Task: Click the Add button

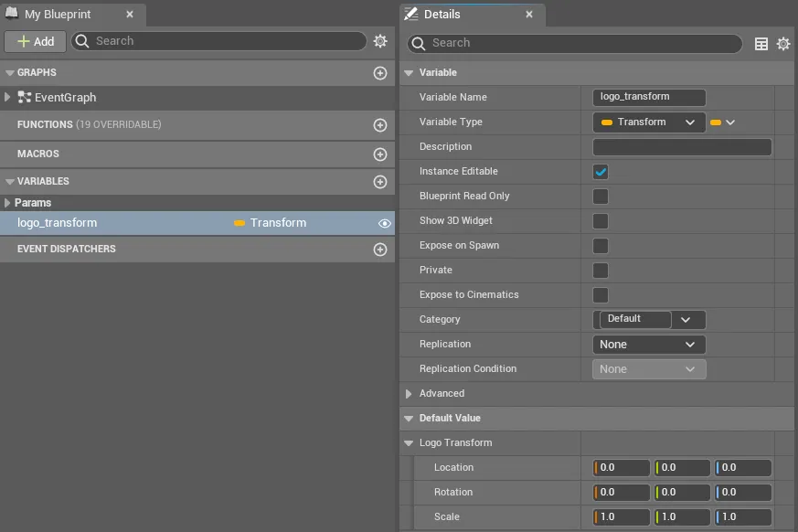Action: click(x=35, y=41)
